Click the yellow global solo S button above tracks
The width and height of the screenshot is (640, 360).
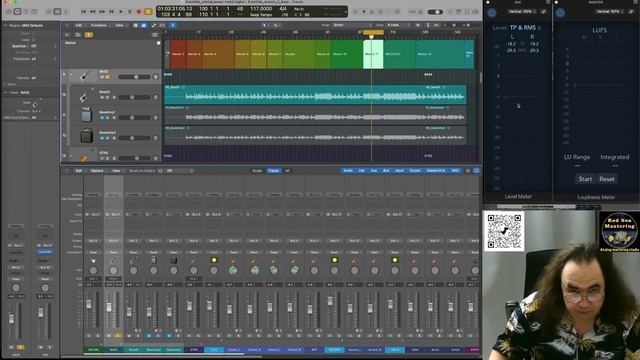[x=89, y=35]
